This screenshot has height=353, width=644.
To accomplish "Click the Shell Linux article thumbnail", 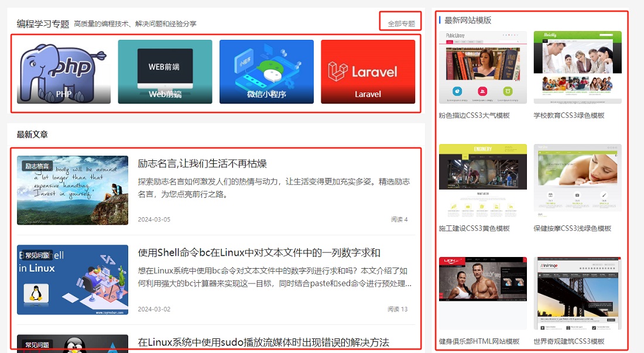I will tap(73, 280).
